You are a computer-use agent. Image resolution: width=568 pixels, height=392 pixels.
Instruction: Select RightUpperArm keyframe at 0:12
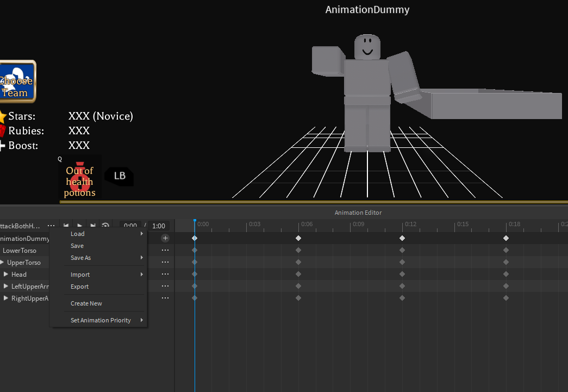tap(402, 298)
